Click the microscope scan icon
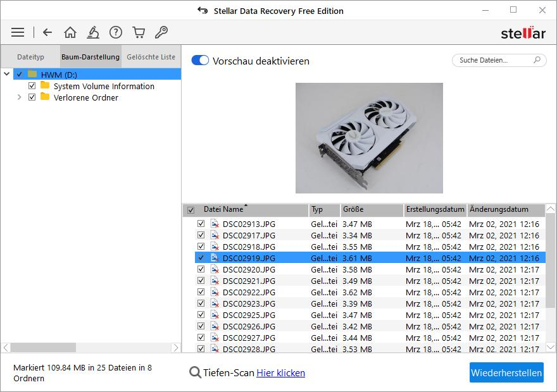This screenshot has height=392, width=557. pos(93,32)
